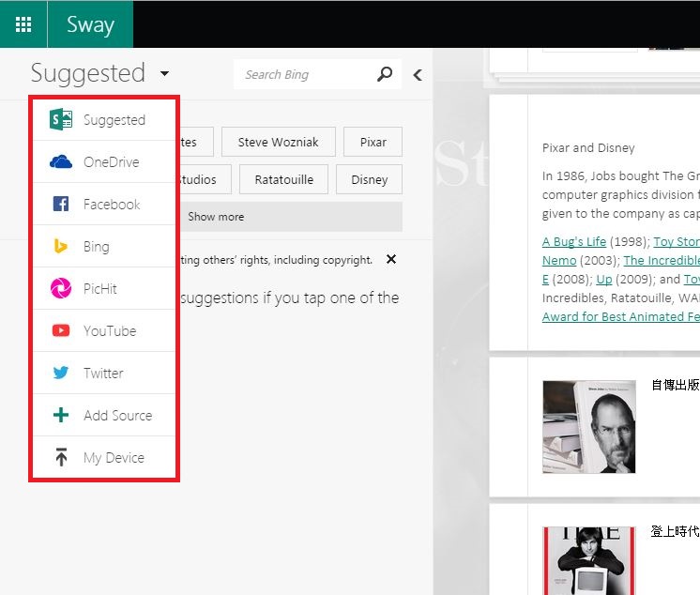
Task: Choose PicHit as the source
Action: point(104,288)
